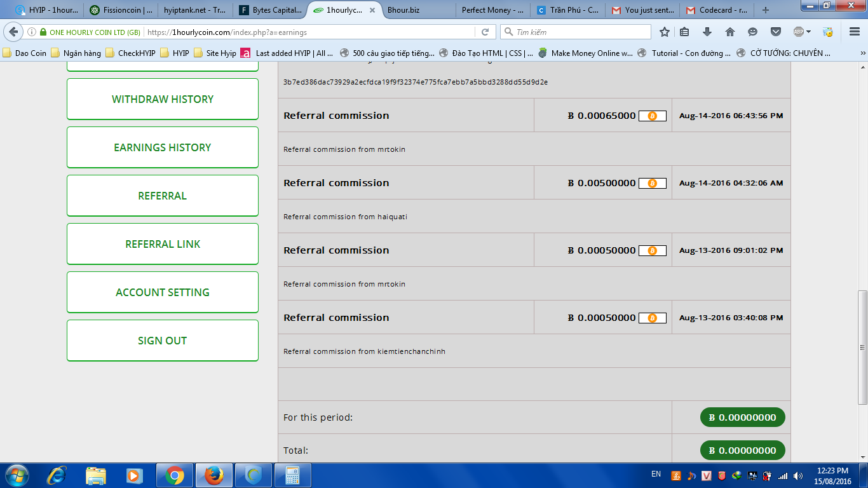868x488 pixels.
Task: Switch to the hyiptank.net tab
Action: pos(195,10)
